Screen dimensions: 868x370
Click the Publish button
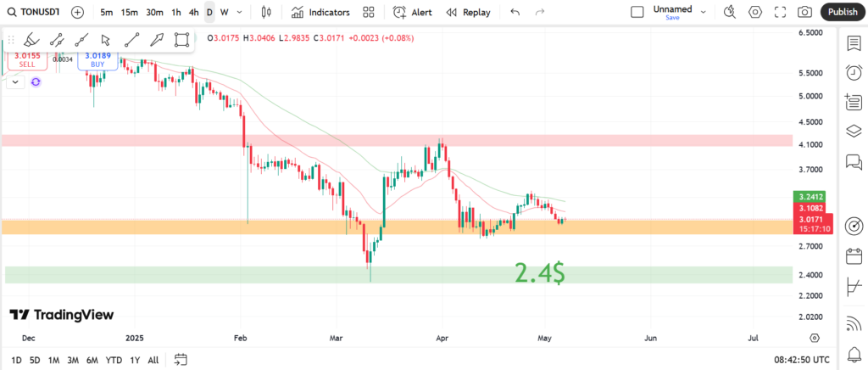(x=842, y=12)
